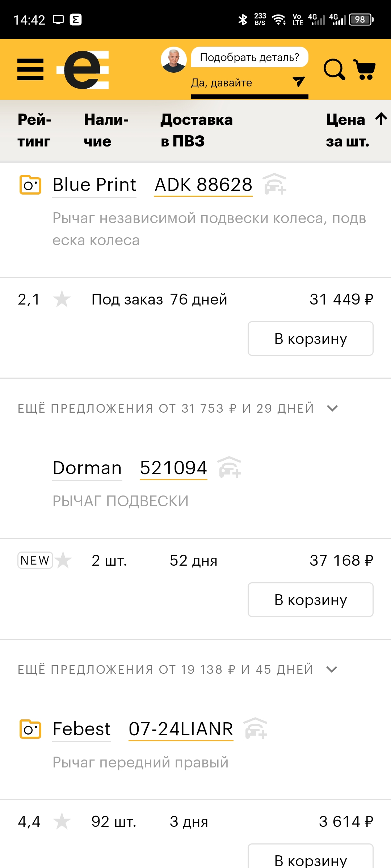Add Blue Print part to garage
391x868 pixels.
coord(275,184)
